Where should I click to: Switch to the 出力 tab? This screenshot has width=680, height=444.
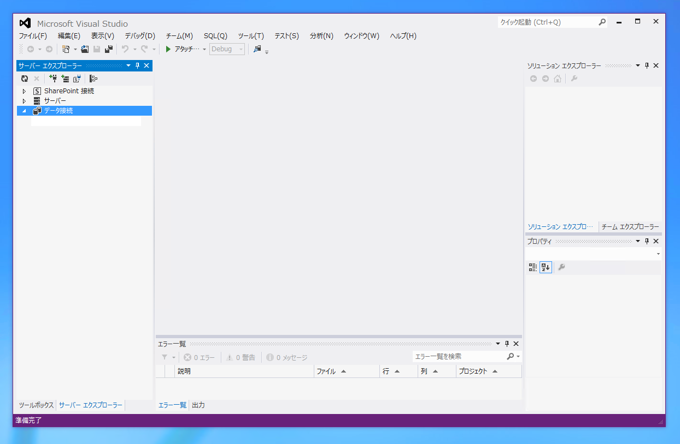198,405
